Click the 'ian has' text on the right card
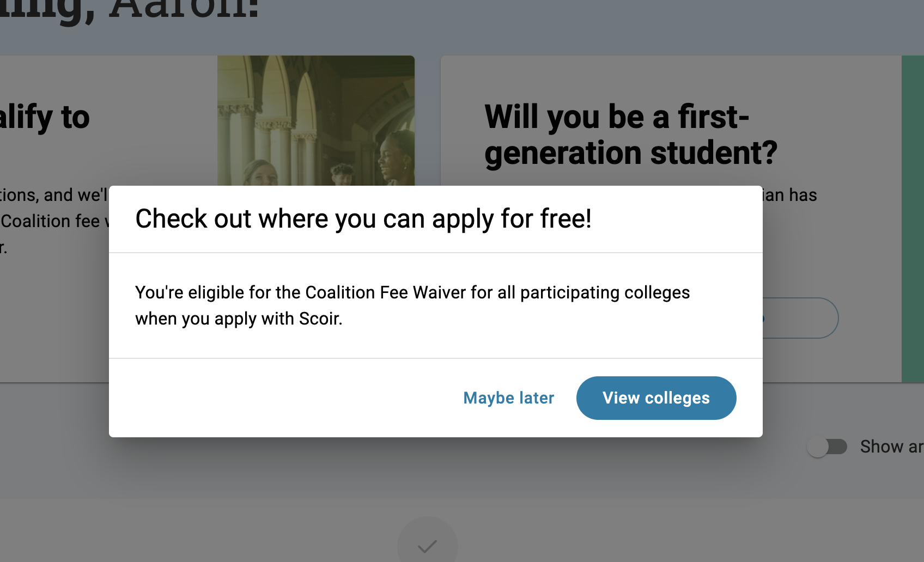 tap(790, 195)
